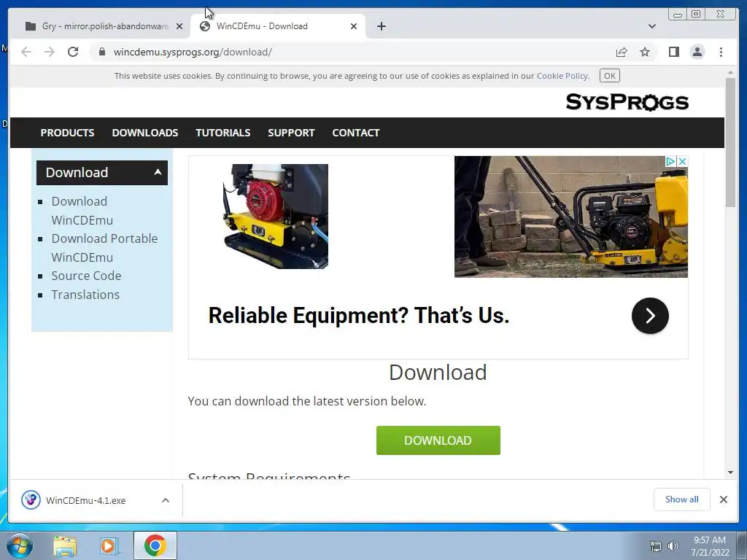Click the yellow plate compactor ad photo
This screenshot has width=747, height=560.
tap(570, 217)
